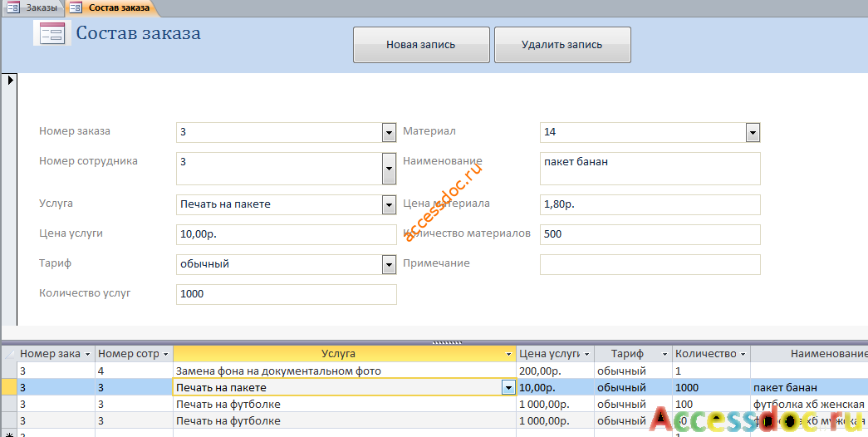Click the Цена материала field 1,80р.
The image size is (868, 437).
click(650, 204)
